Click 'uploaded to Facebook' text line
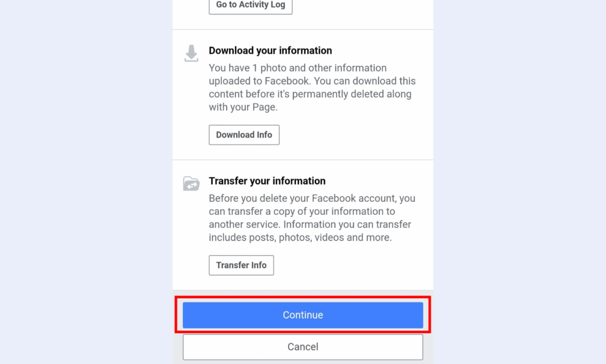The width and height of the screenshot is (606, 364). click(x=312, y=81)
